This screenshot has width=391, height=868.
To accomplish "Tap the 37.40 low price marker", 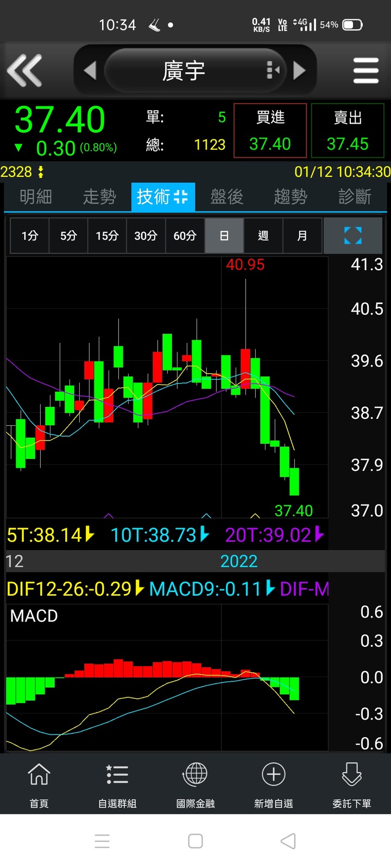I will [293, 510].
